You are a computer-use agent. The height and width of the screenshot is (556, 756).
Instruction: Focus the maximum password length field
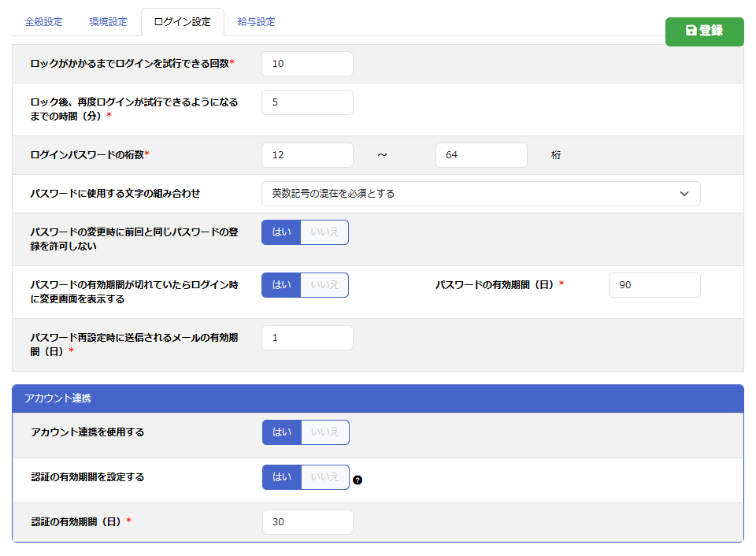coord(480,155)
